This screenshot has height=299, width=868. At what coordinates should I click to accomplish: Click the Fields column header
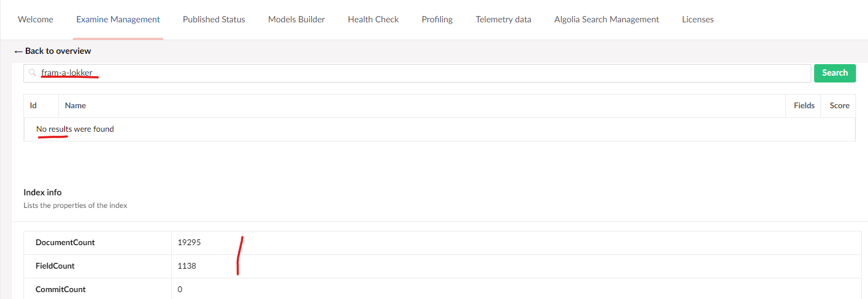coord(804,105)
